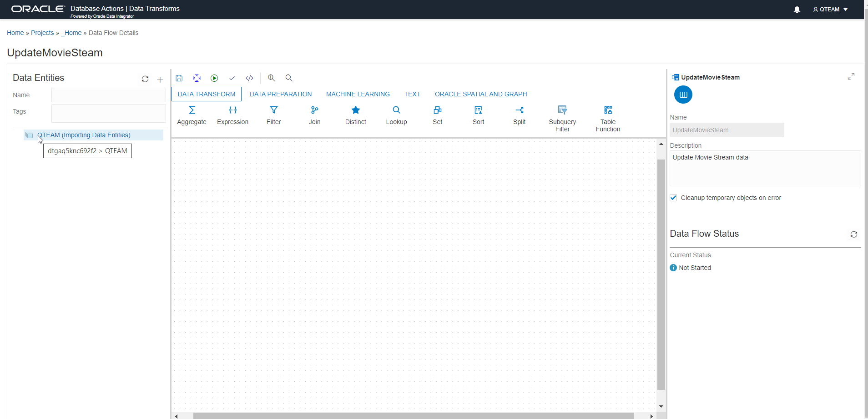Click the Current Status label

[690, 255]
